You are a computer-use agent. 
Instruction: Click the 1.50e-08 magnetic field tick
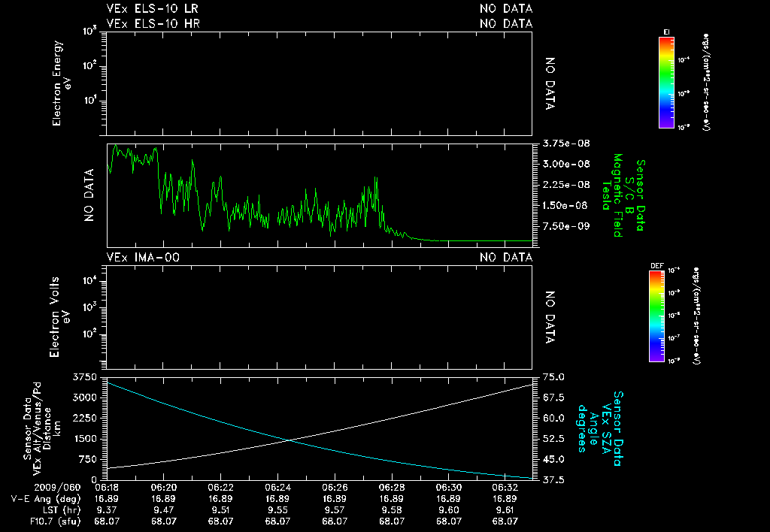tap(565, 205)
